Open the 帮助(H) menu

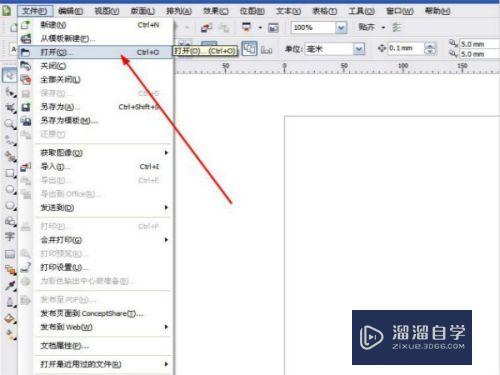tap(437, 11)
